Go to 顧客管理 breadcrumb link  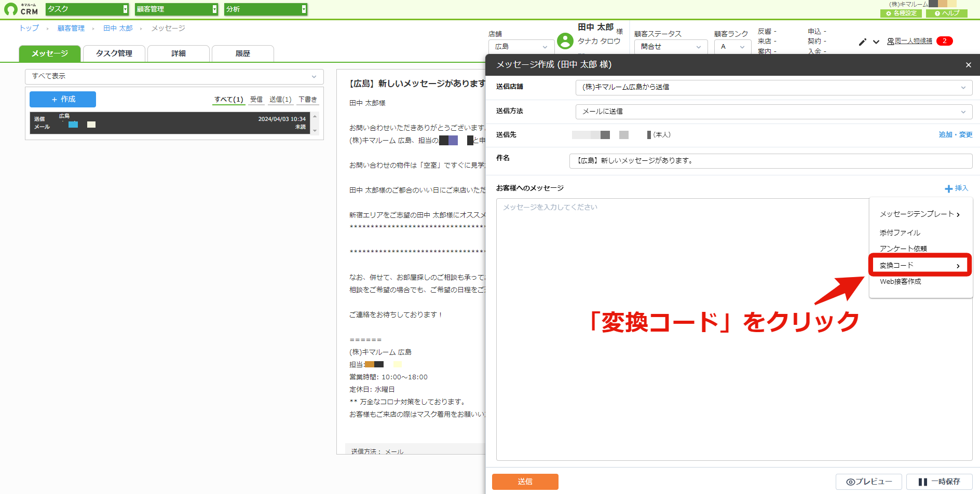click(x=71, y=28)
